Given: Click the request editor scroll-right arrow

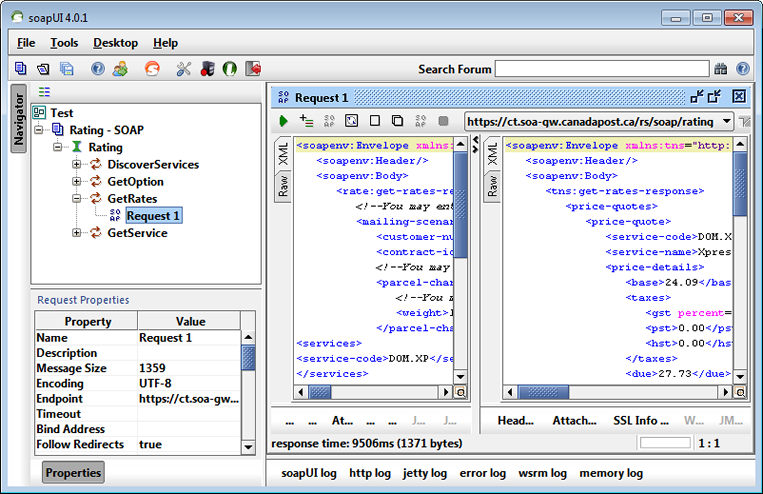Looking at the screenshot, I should coord(445,392).
